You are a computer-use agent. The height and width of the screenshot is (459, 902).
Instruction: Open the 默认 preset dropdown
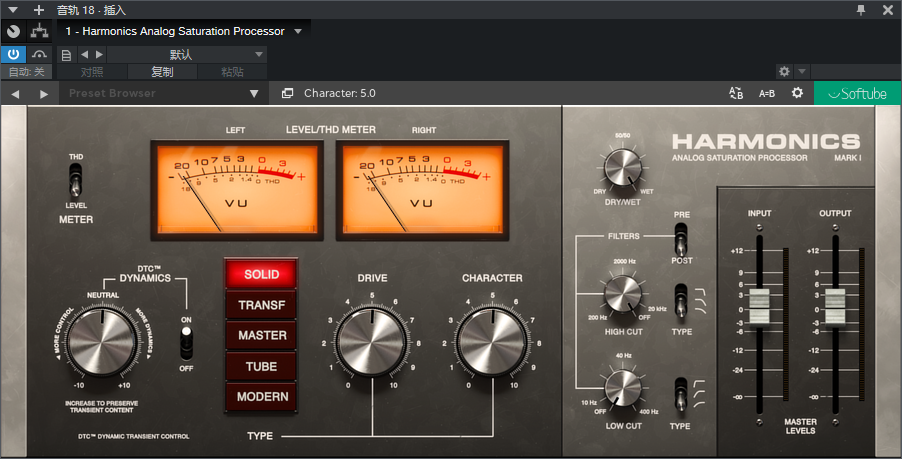[259, 54]
